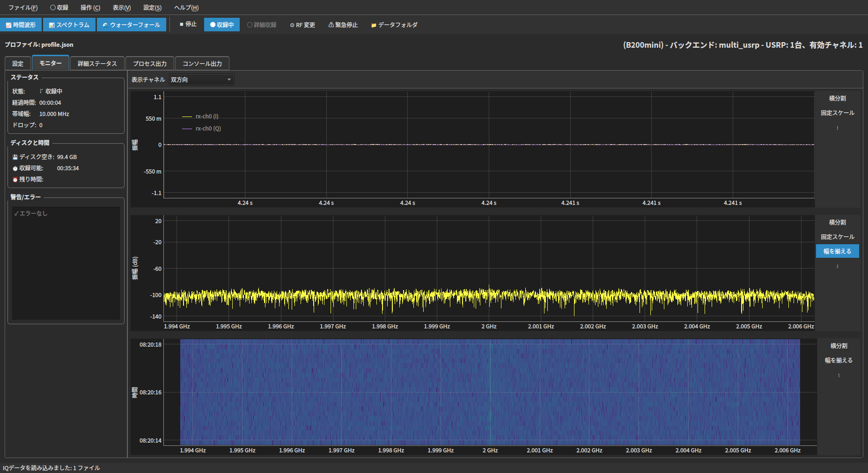Click the 収録中 recording button

[222, 25]
